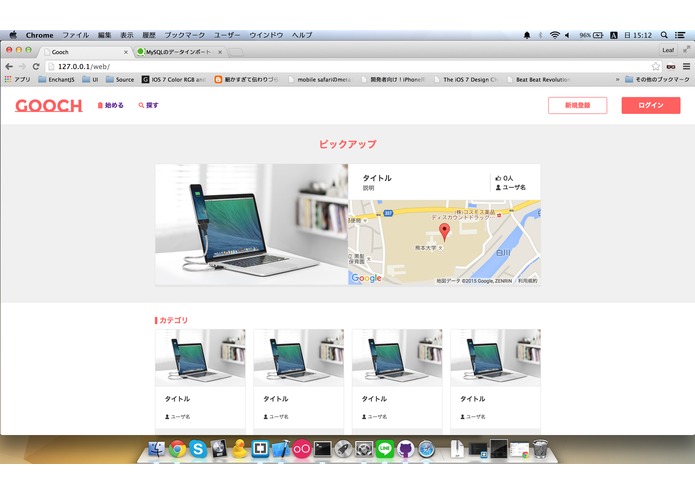Screen dimensions: 695x494
Task: Open Skype from the Dock
Action: pos(198,449)
